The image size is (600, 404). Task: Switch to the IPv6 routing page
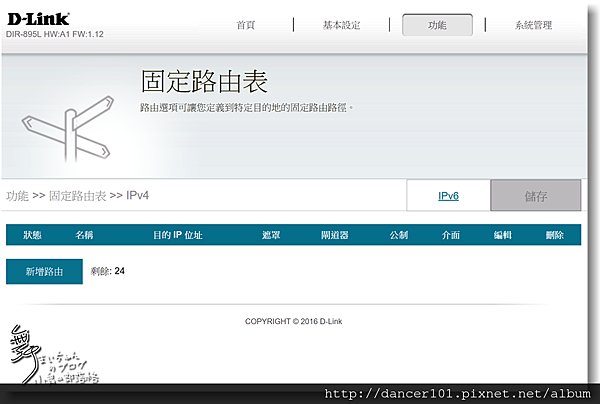coord(448,195)
